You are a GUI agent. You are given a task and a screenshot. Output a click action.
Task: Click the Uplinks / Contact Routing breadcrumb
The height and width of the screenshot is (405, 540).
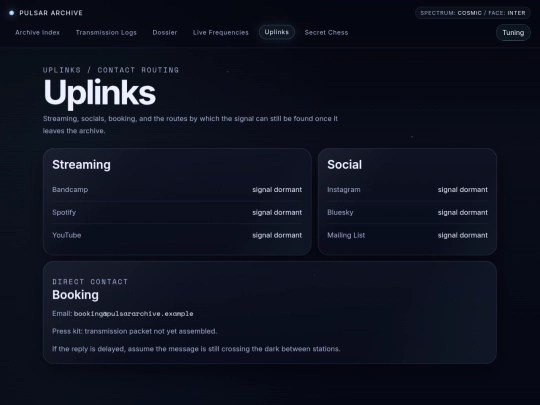pos(111,70)
